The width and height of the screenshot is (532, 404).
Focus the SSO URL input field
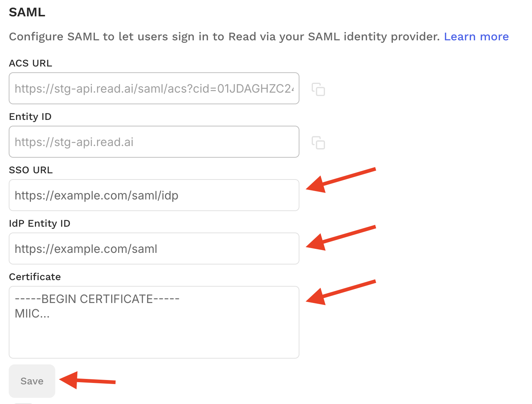tap(154, 195)
